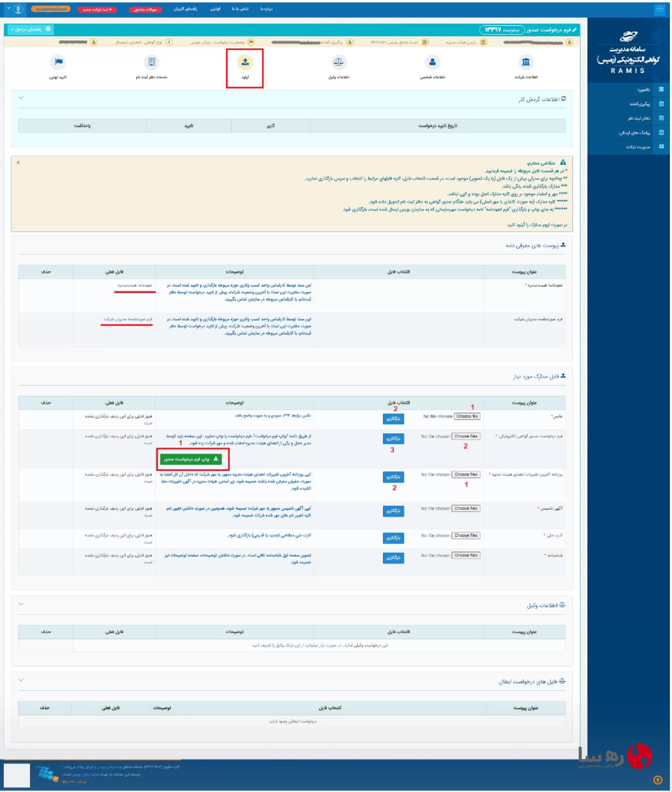
Task: Click Choose files for روزنامه آخرین تغییرات row
Action: pos(466,474)
